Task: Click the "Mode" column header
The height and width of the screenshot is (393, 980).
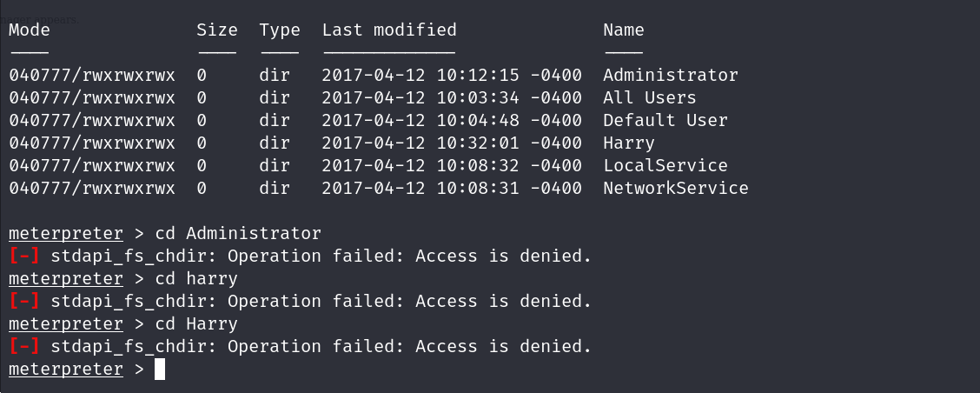Action: (x=30, y=30)
